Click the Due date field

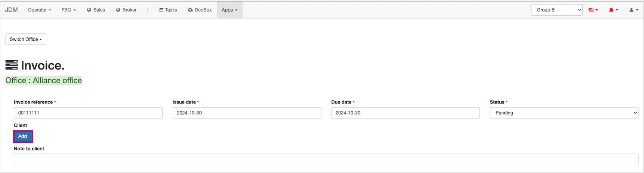pyautogui.click(x=405, y=113)
